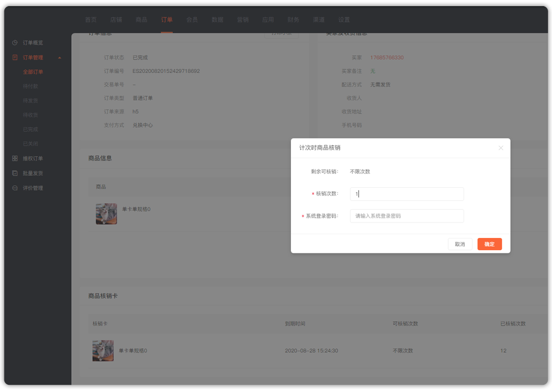This screenshot has width=552, height=392.
Task: Go to the 营销 top navigation tab
Action: tap(243, 20)
